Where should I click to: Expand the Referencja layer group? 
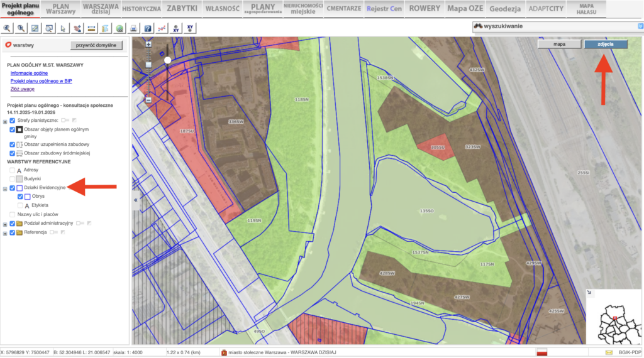[5, 233]
